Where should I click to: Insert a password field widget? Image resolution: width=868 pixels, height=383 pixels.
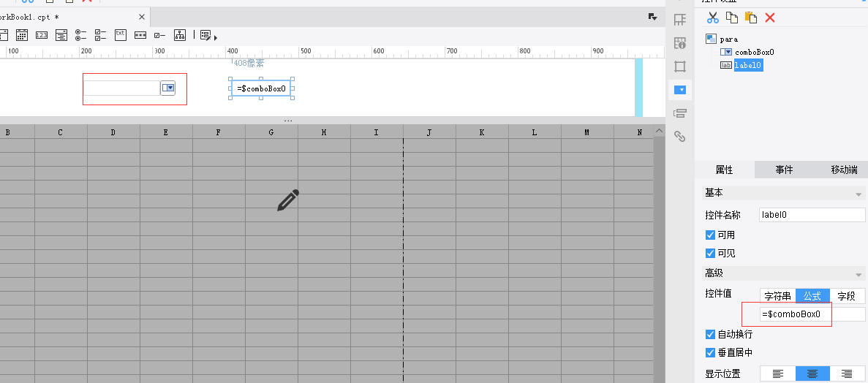140,35
